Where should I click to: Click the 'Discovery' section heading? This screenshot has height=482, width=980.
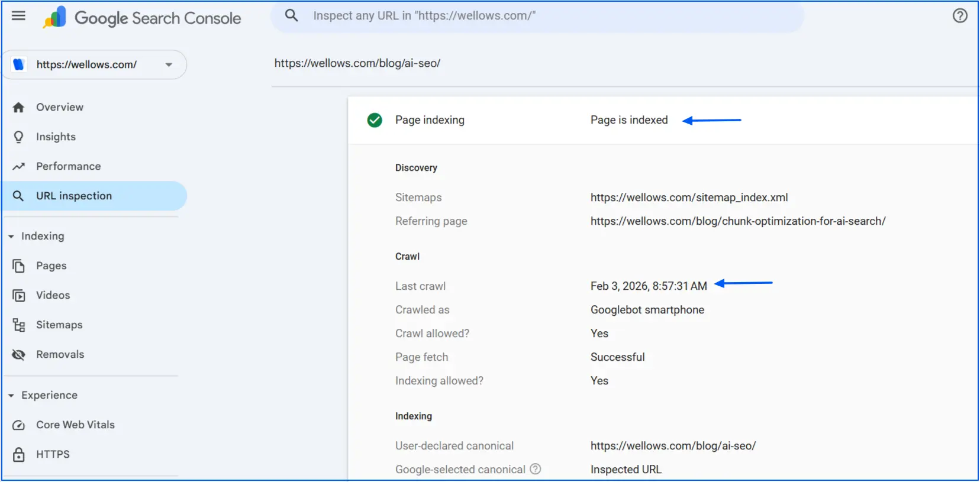point(416,168)
